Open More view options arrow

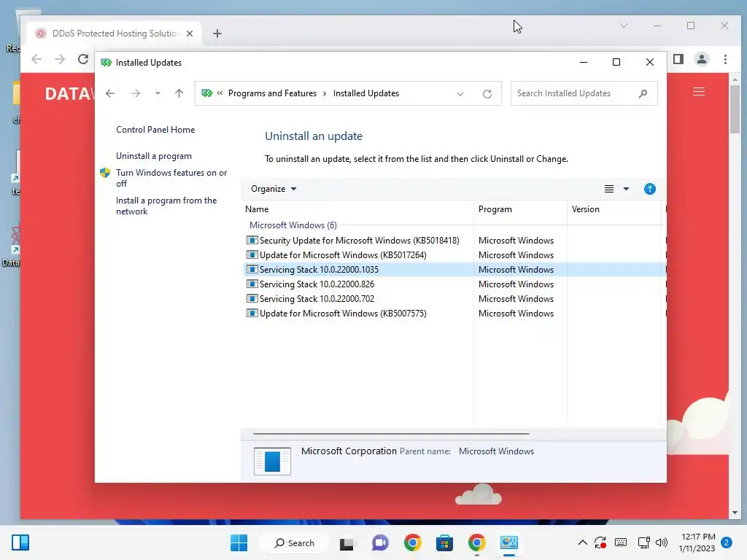[626, 189]
